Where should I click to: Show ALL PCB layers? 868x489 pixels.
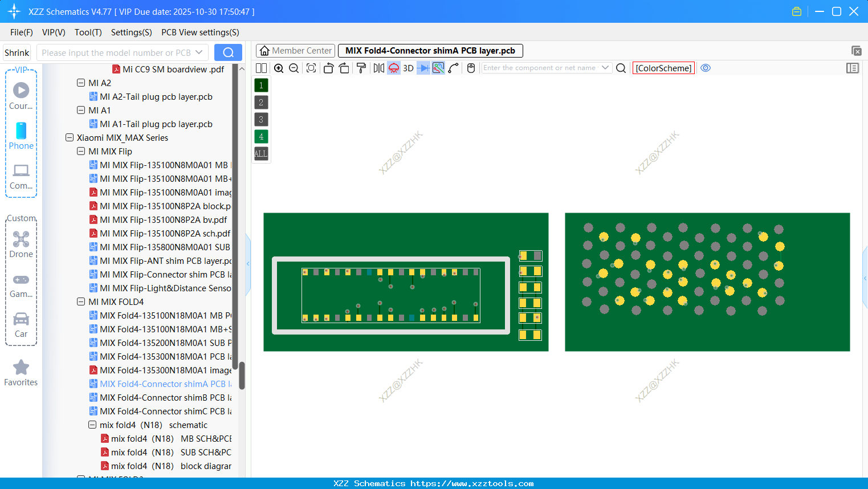(x=261, y=154)
